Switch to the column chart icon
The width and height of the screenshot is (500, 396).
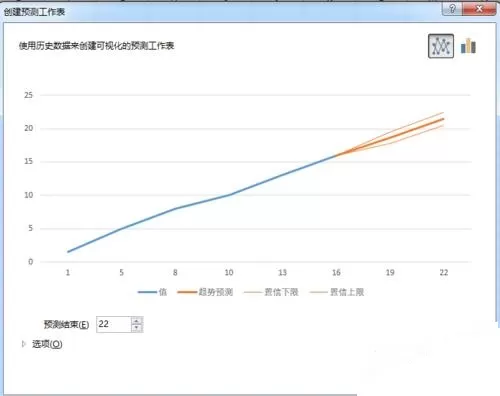tap(468, 46)
